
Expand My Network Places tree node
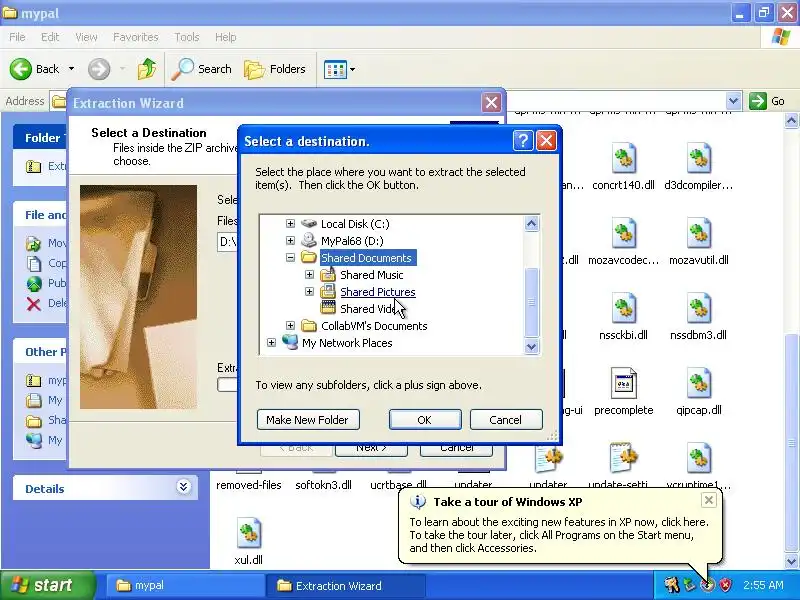pos(271,342)
